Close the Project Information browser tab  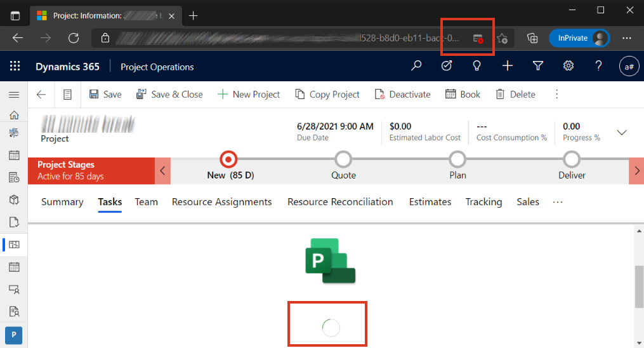[172, 16]
